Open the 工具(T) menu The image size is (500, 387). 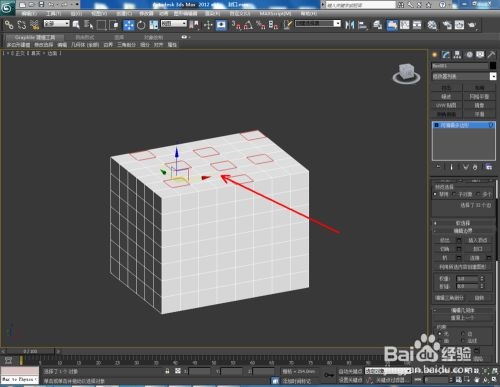pyautogui.click(x=53, y=14)
